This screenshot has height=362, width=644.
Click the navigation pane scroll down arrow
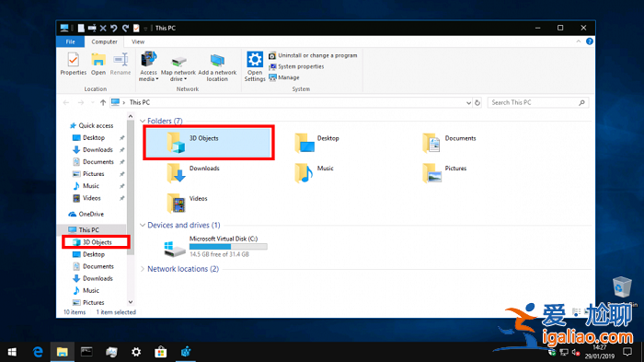131,302
